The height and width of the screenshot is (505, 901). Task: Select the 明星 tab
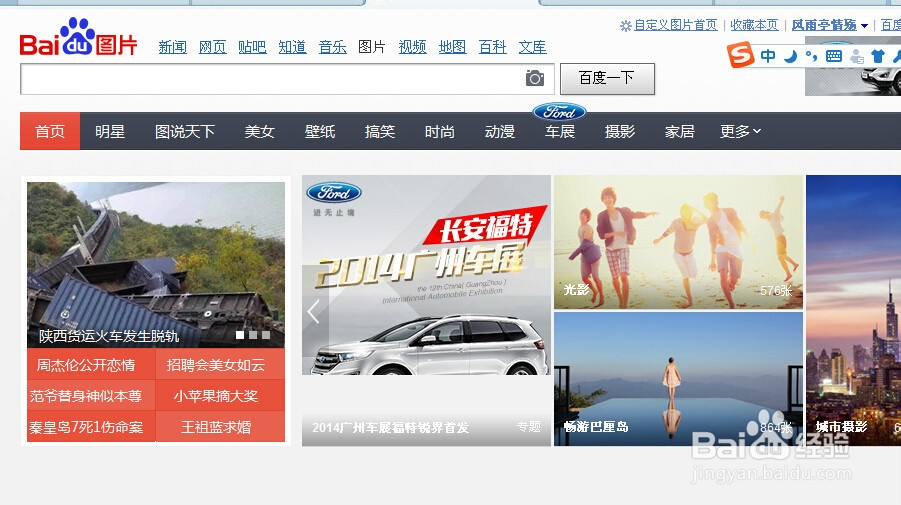[110, 131]
